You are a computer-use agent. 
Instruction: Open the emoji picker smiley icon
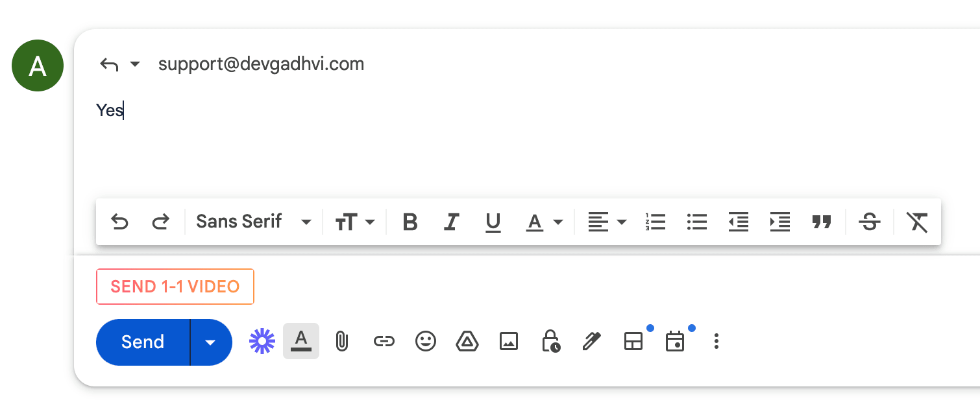426,341
